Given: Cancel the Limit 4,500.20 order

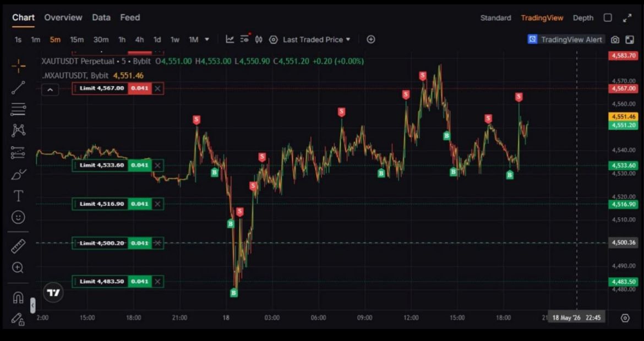Looking at the screenshot, I should [158, 243].
